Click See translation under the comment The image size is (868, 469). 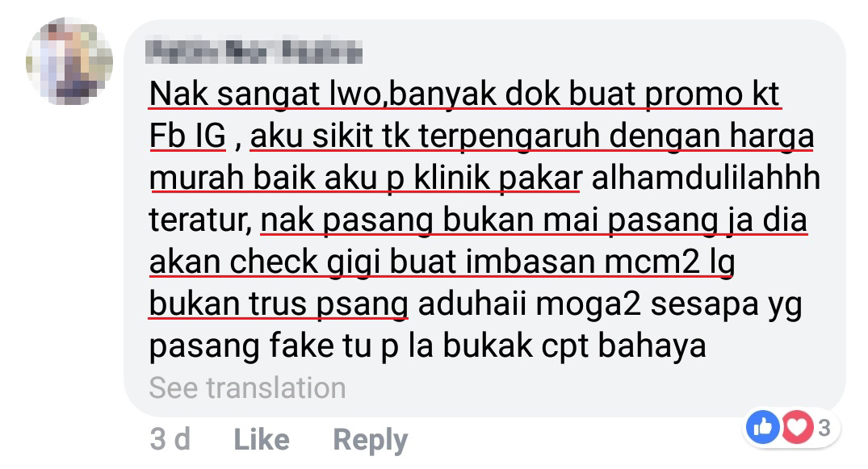[247, 387]
